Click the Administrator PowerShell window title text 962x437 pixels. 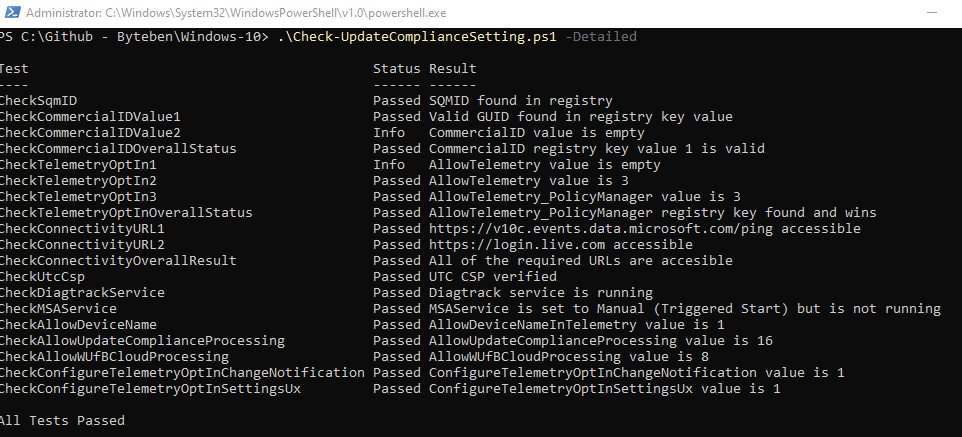(x=236, y=12)
